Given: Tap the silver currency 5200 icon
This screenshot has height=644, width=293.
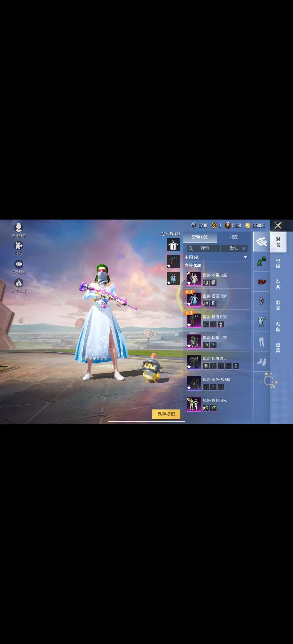Looking at the screenshot, I should tap(194, 226).
